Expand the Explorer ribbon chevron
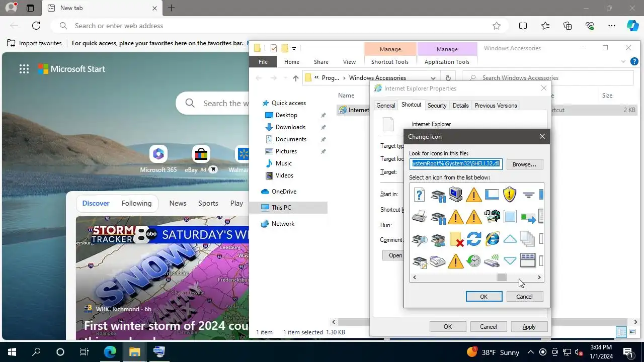The width and height of the screenshot is (644, 362). point(623,62)
